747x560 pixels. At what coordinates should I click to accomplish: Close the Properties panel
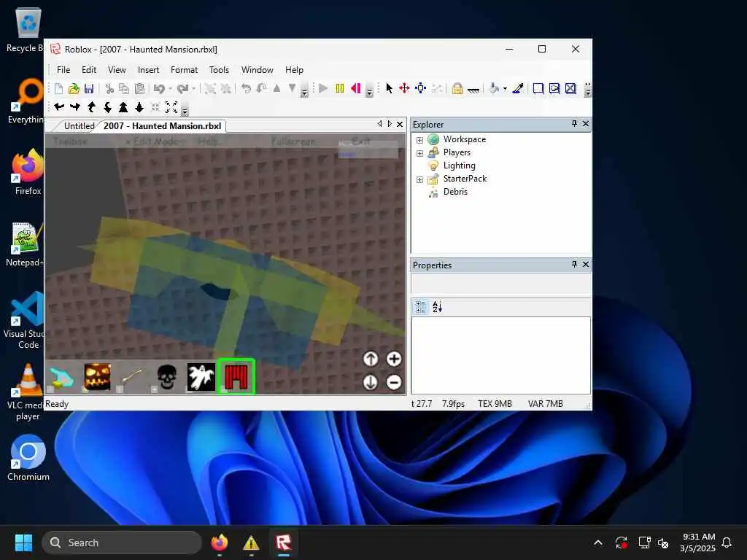click(x=586, y=264)
